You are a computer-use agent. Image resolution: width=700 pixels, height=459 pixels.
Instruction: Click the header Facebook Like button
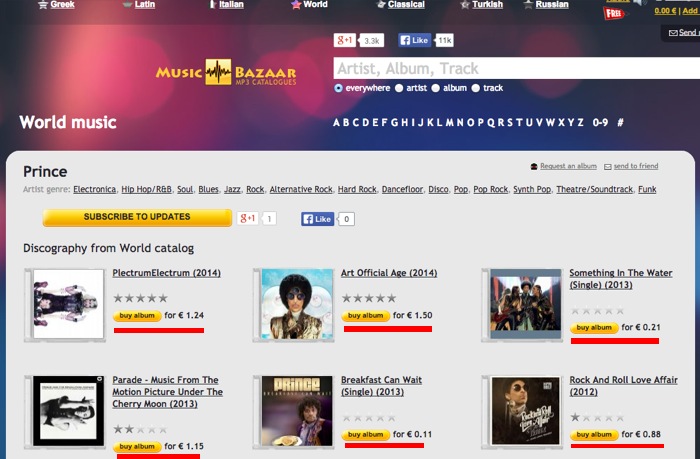point(414,40)
